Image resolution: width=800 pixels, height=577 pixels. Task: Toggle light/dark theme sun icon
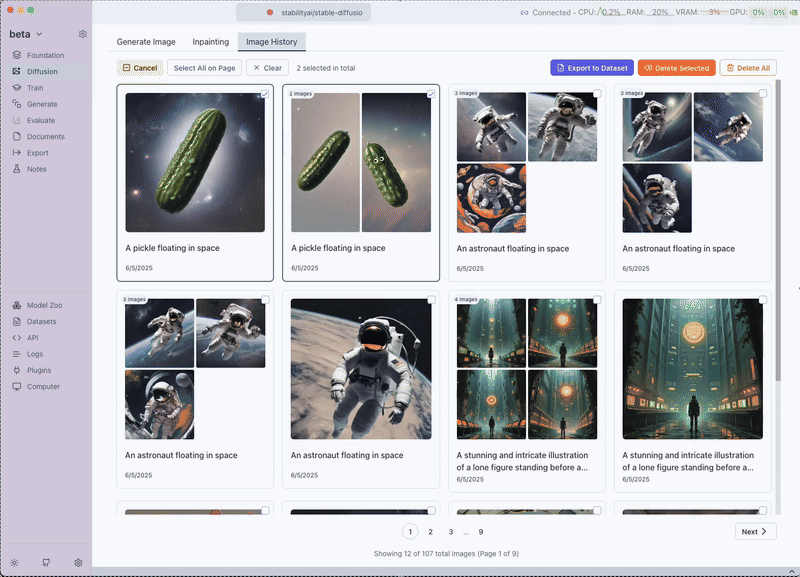point(15,562)
